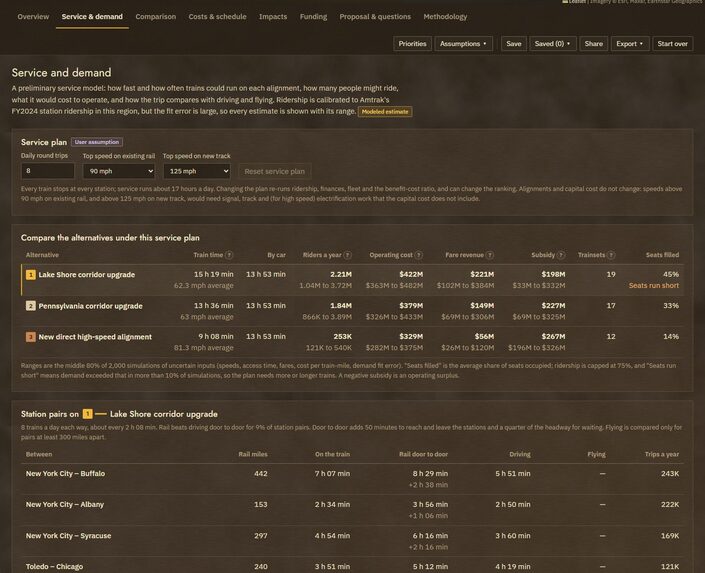Click the yellow 1 badge in Station pairs heading

[x=88, y=414]
